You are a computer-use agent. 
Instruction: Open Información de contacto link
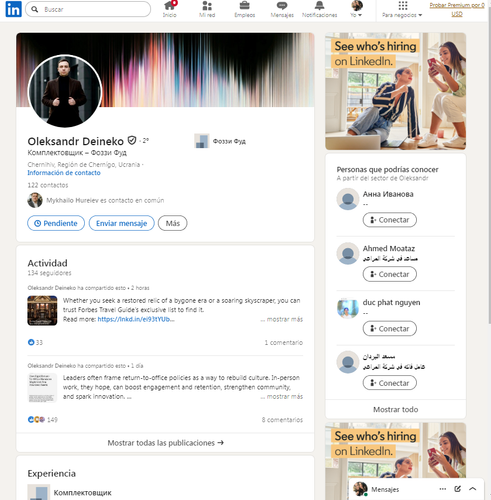click(64, 173)
